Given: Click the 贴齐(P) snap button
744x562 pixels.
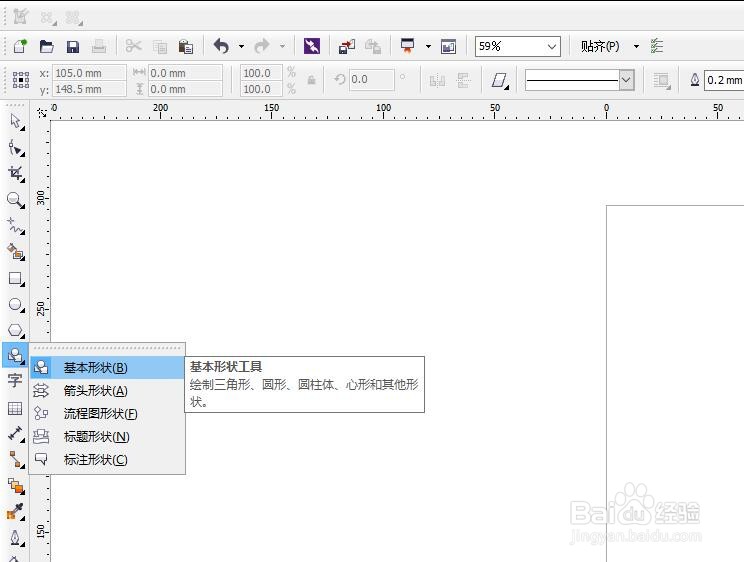Looking at the screenshot, I should click(600, 46).
